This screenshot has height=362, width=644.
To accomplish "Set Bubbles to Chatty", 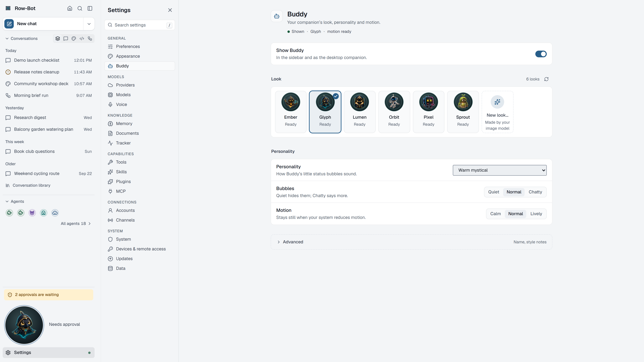I will point(535,192).
